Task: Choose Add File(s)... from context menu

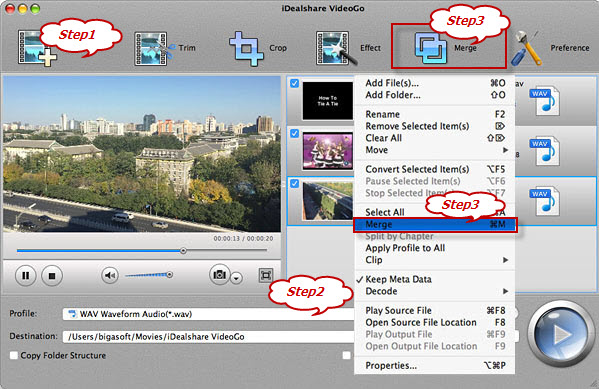Action: [x=434, y=83]
